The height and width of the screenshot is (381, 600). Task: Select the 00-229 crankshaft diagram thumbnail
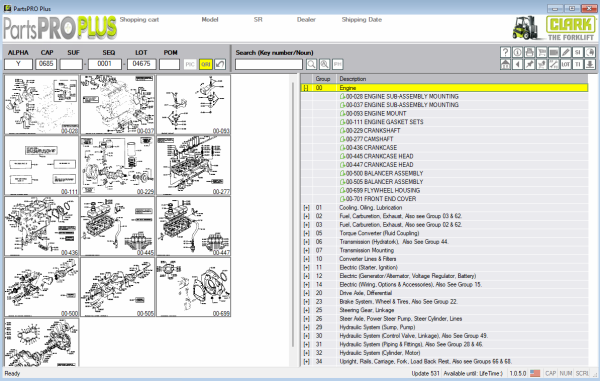pyautogui.click(x=117, y=165)
